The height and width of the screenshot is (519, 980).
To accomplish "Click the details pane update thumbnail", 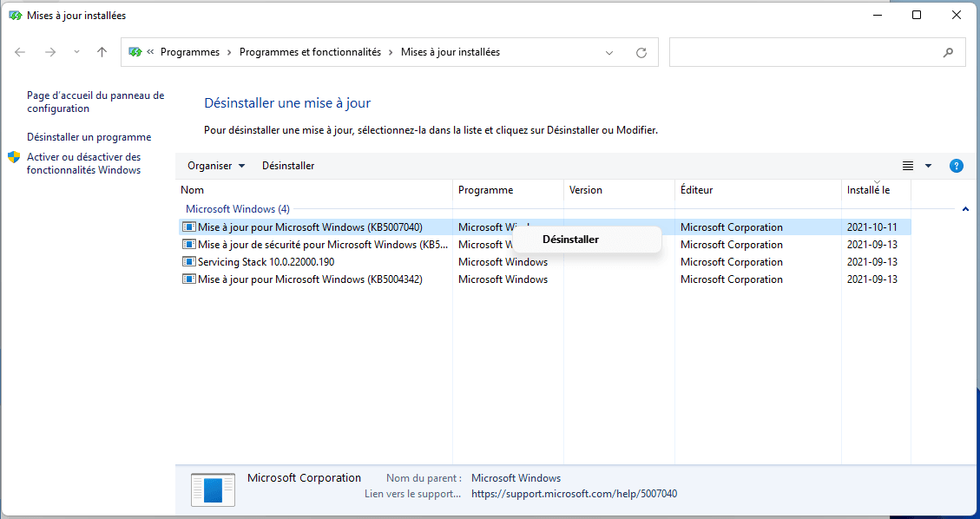I will (214, 489).
